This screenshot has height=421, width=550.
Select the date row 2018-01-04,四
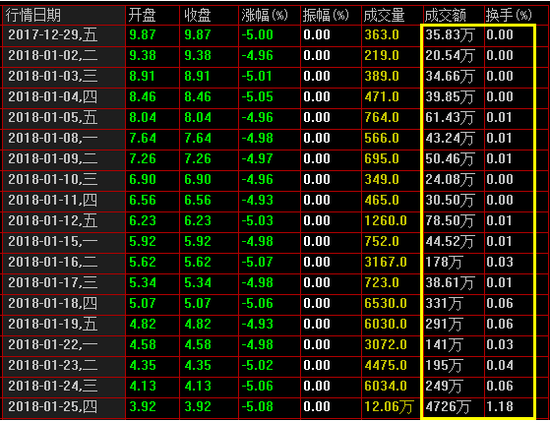click(53, 97)
